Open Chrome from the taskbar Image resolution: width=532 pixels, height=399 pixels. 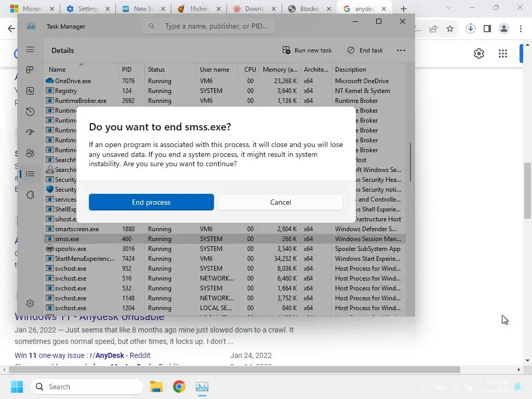pyautogui.click(x=179, y=387)
